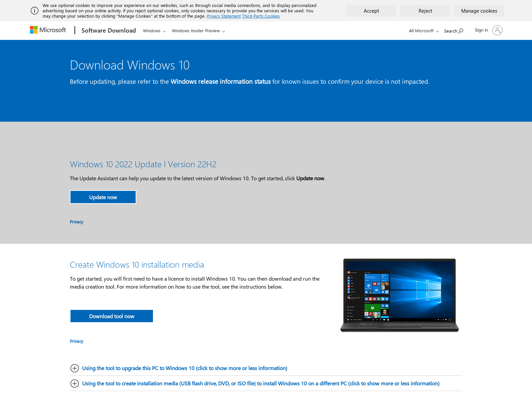Accept optional cookies
532x399 pixels.
click(371, 11)
